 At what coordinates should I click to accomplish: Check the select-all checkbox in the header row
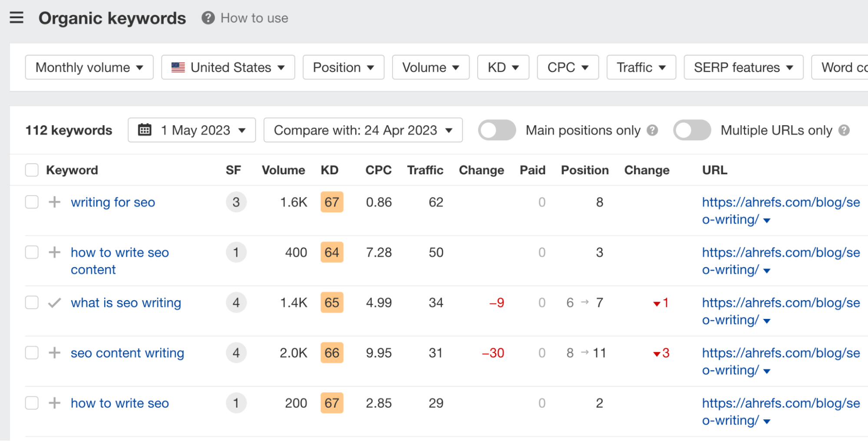[x=31, y=170]
